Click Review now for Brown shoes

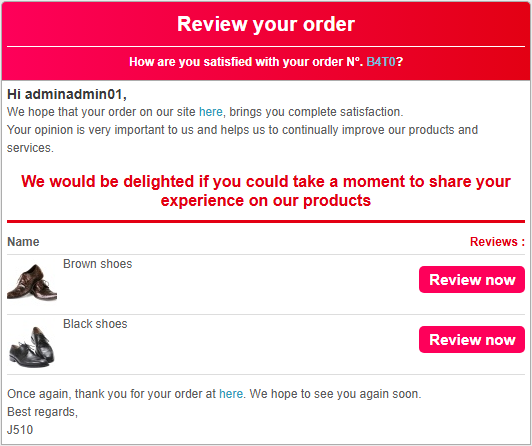click(x=472, y=279)
